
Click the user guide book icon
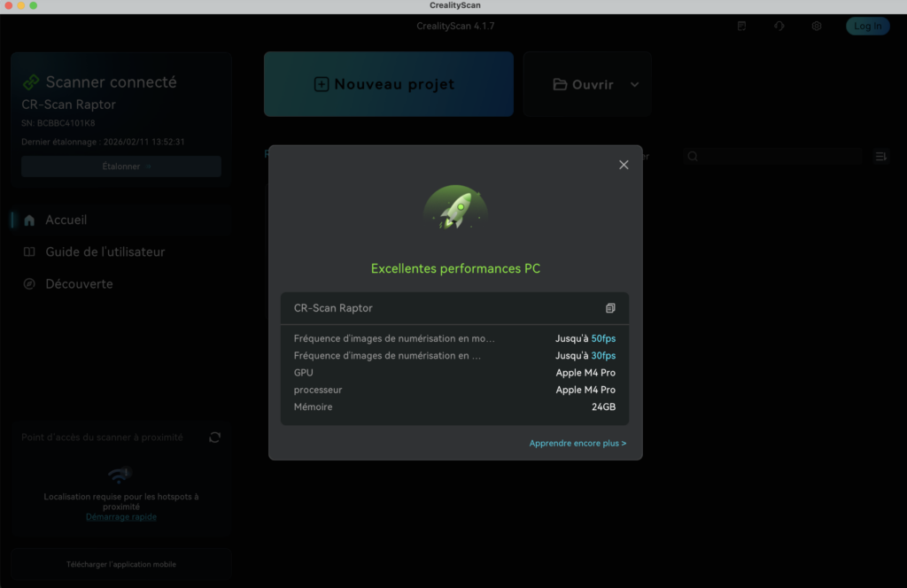click(x=29, y=252)
